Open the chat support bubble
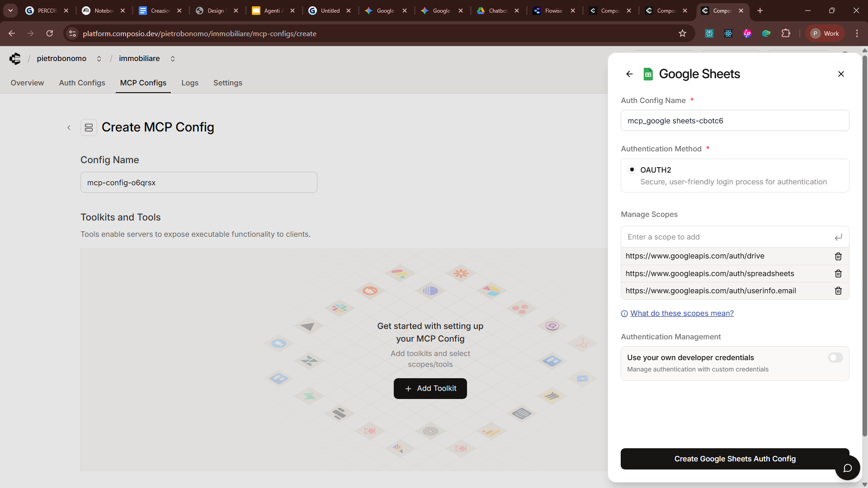 (x=847, y=468)
